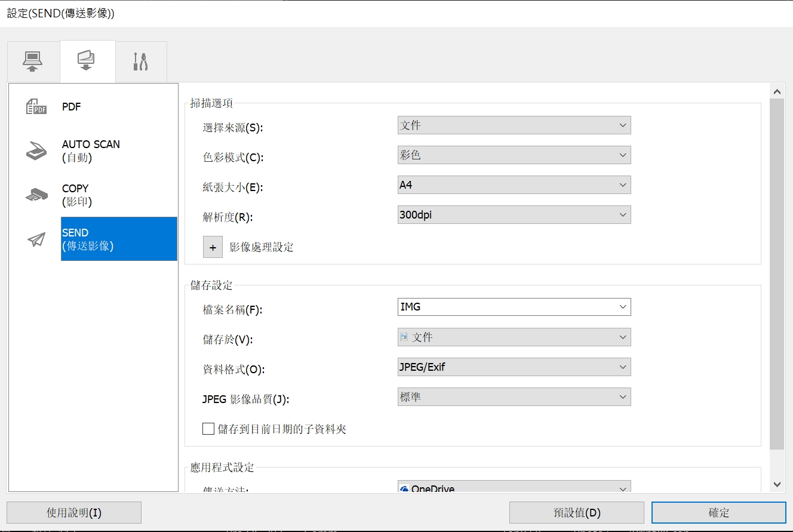Screen dimensions: 793x532
Task: Click the 確定 OK button
Action: (719, 513)
